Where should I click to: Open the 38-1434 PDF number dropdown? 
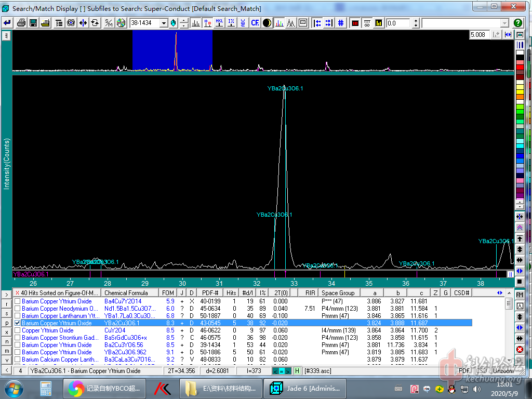click(164, 23)
